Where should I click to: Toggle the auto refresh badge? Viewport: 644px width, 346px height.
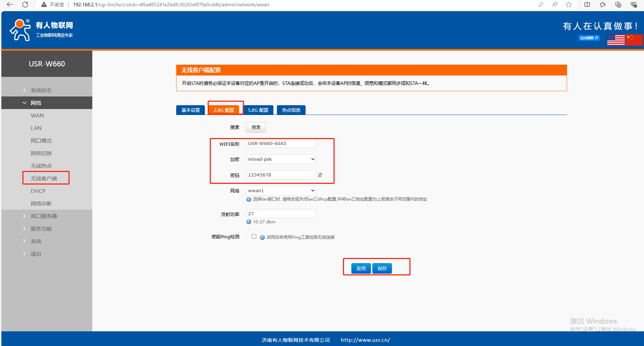[x=589, y=38]
